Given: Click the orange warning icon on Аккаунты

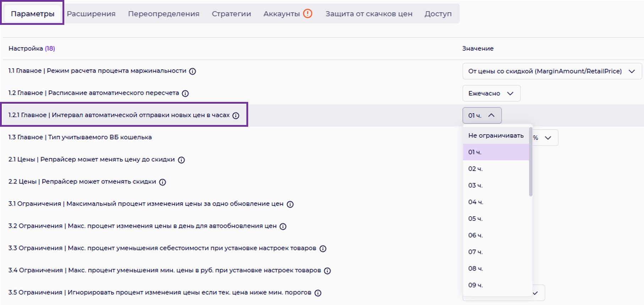Looking at the screenshot, I should [x=307, y=13].
